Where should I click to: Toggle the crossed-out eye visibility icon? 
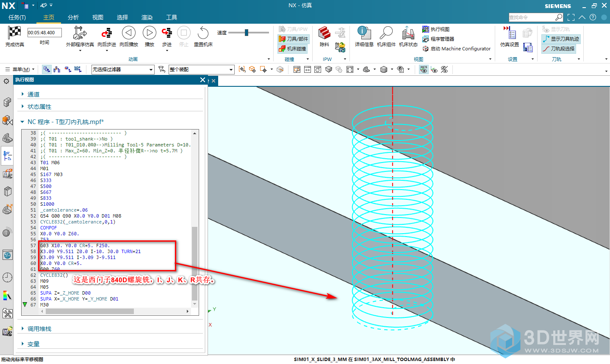point(444,69)
